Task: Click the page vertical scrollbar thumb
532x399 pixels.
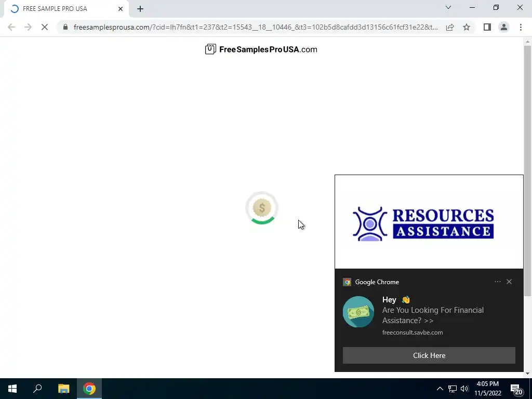Action: coord(527,170)
